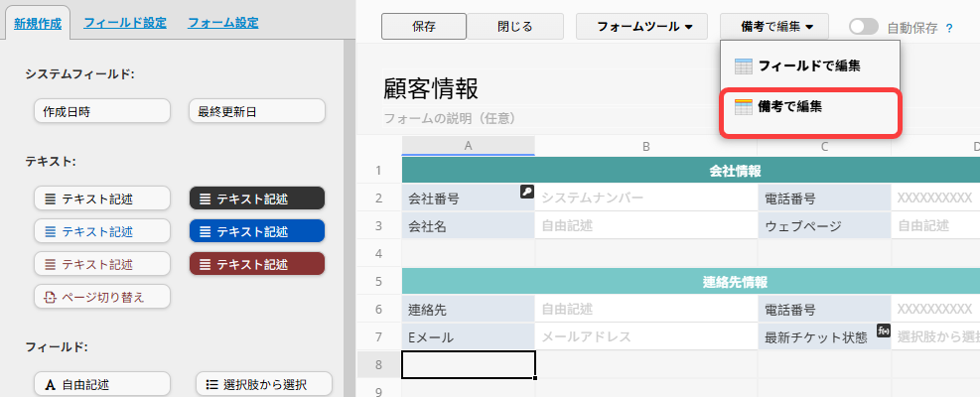Add the 作成日時 system field

101,111
